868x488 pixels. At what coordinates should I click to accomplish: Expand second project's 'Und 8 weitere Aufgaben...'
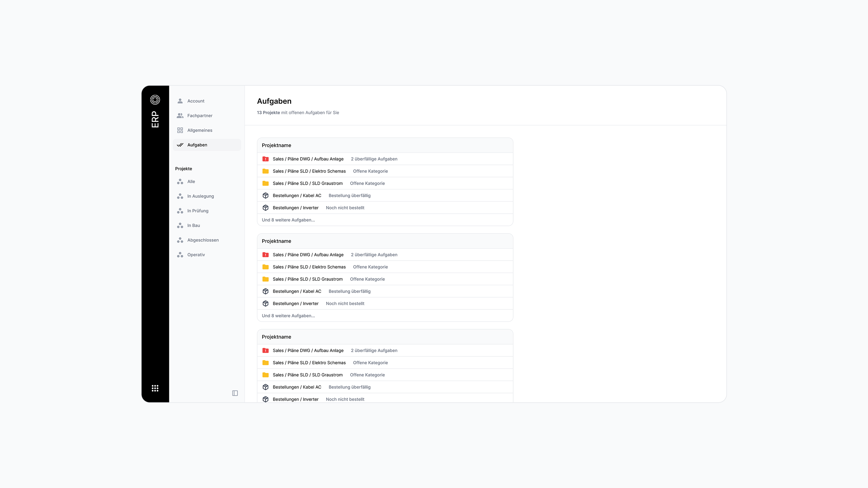288,316
